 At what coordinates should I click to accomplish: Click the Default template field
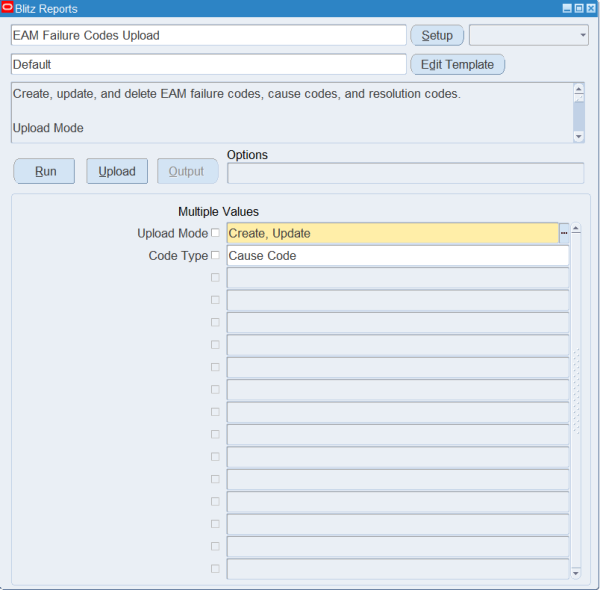[209, 64]
